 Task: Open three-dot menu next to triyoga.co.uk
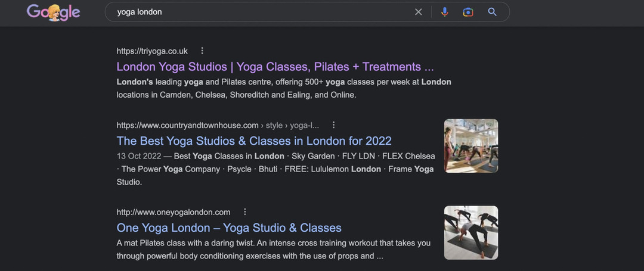(202, 51)
